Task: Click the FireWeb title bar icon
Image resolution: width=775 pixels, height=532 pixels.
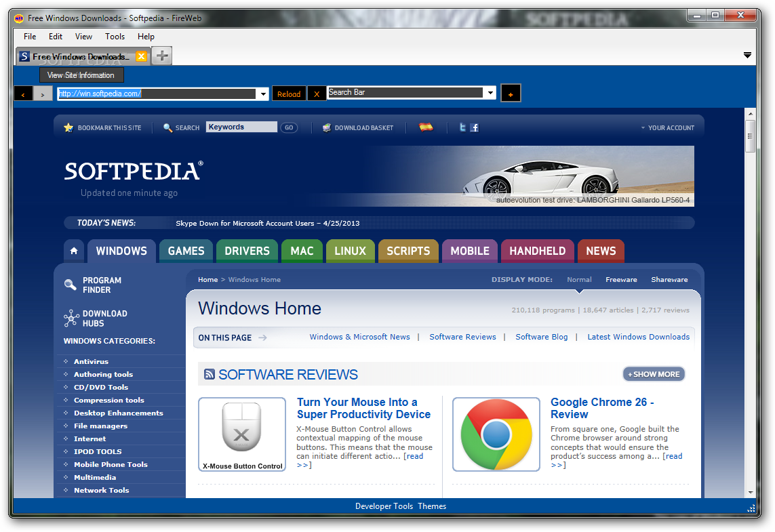Action: [x=19, y=18]
